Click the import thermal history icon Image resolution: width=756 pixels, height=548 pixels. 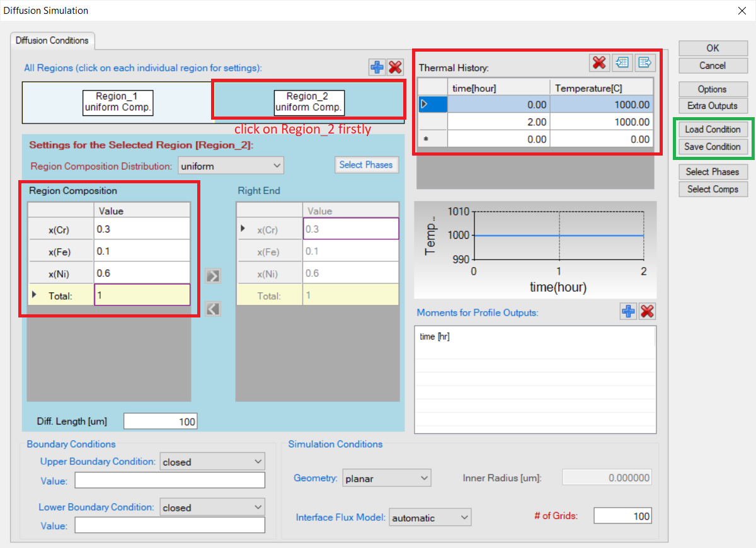tap(623, 62)
